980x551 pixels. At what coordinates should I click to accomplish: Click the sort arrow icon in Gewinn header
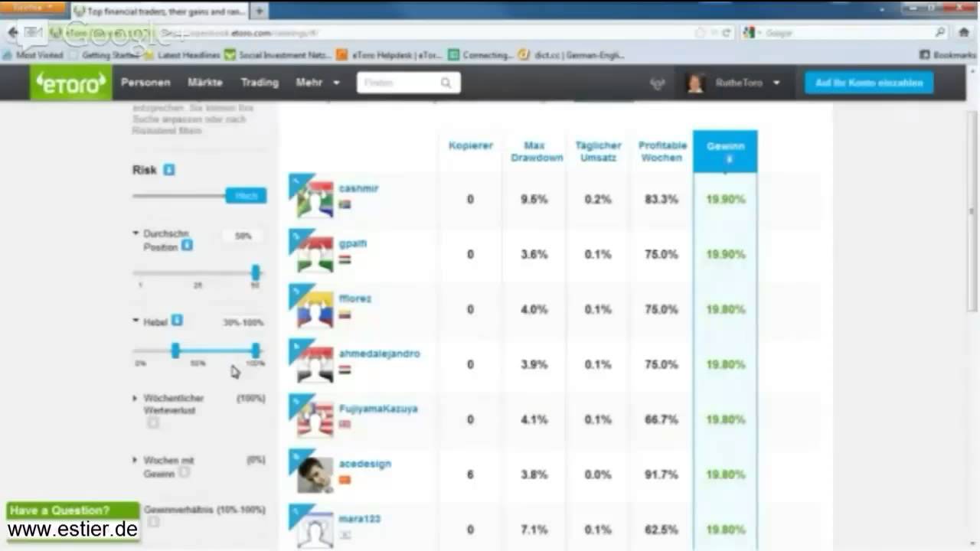coord(729,159)
